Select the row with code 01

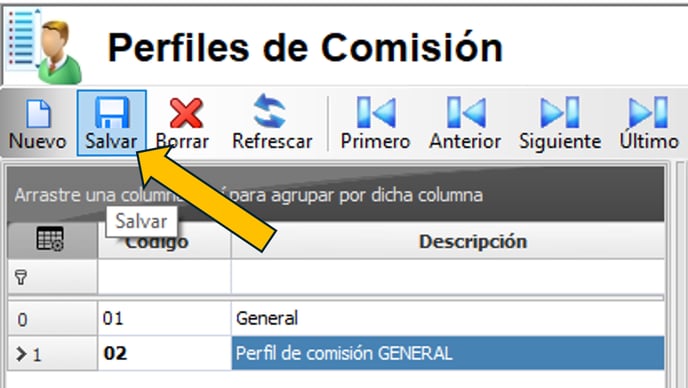tap(336, 319)
